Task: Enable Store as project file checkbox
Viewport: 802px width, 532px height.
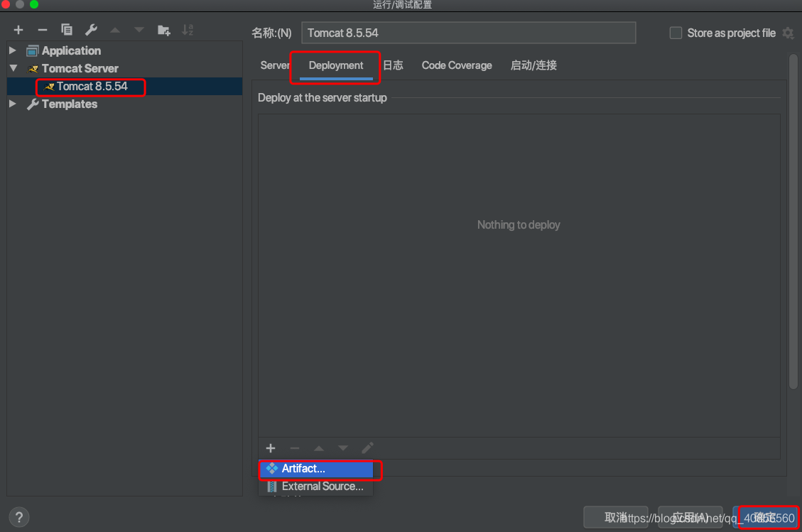Action: 676,33
